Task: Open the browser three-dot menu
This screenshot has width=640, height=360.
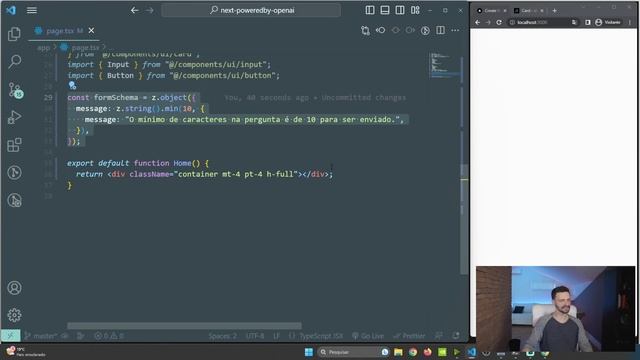Action: click(630, 22)
